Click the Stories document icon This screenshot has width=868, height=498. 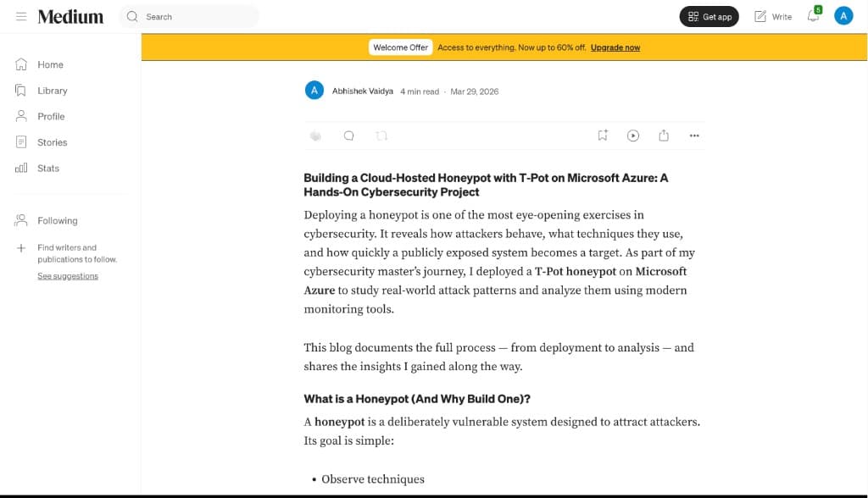(x=21, y=142)
